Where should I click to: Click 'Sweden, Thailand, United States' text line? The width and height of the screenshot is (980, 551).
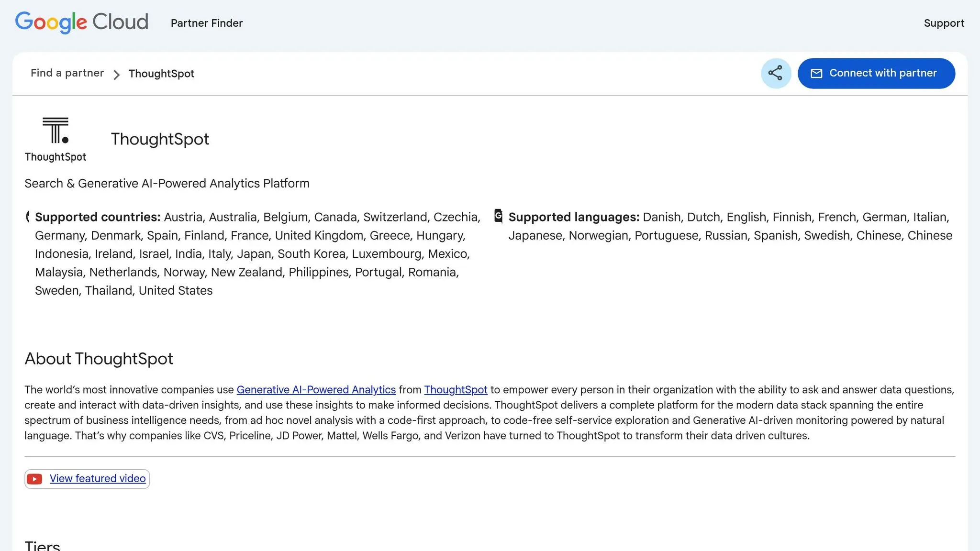click(124, 291)
